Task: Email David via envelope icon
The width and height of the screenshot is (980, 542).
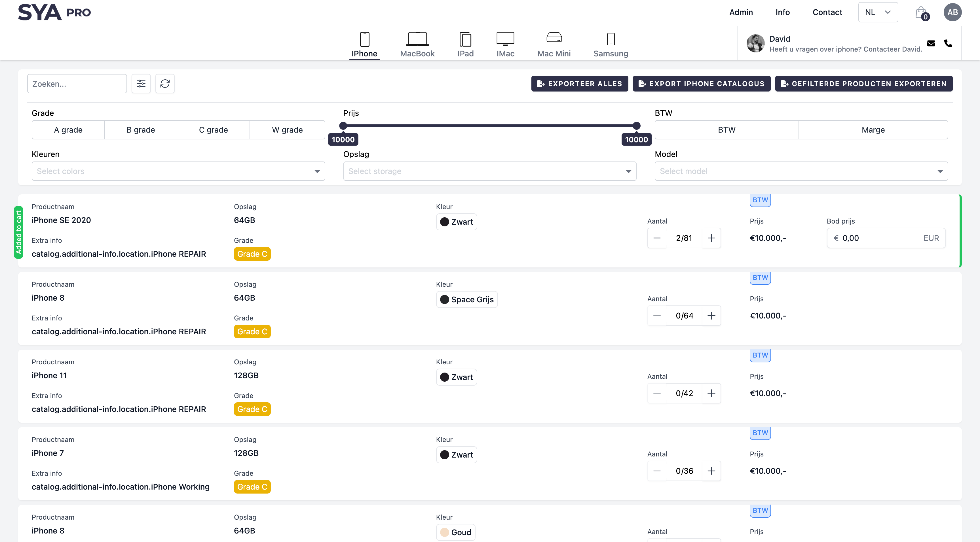Action: tap(931, 43)
